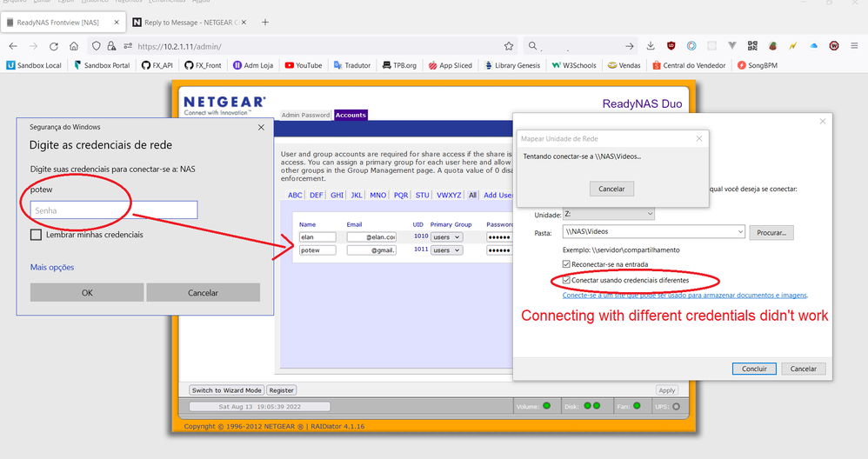Open the Adm Loja bookmark

coord(253,65)
